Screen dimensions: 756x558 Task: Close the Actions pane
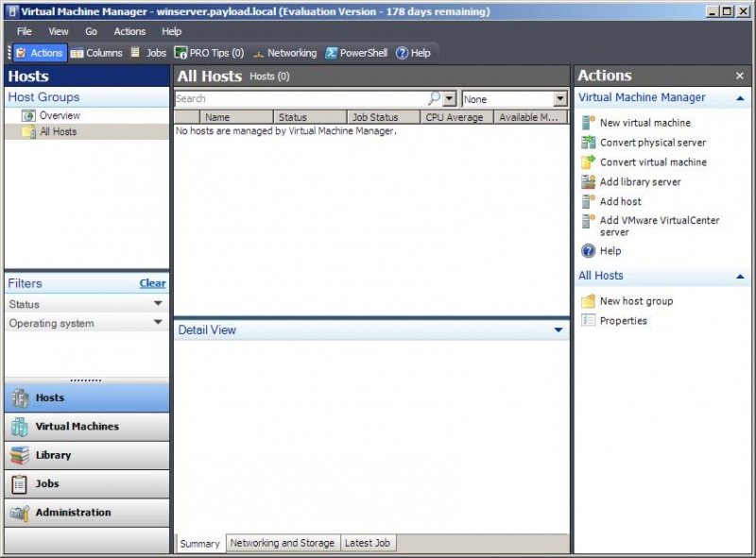click(x=740, y=76)
